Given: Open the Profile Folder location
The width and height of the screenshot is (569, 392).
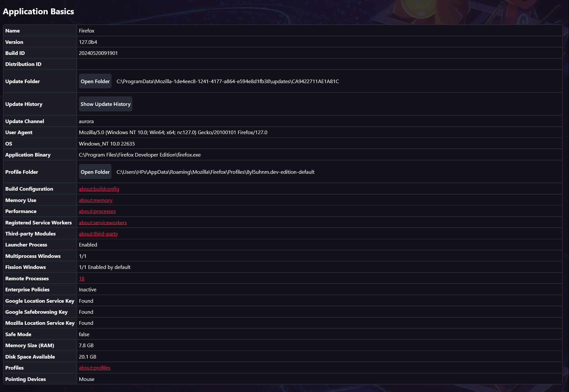Looking at the screenshot, I should coord(95,172).
